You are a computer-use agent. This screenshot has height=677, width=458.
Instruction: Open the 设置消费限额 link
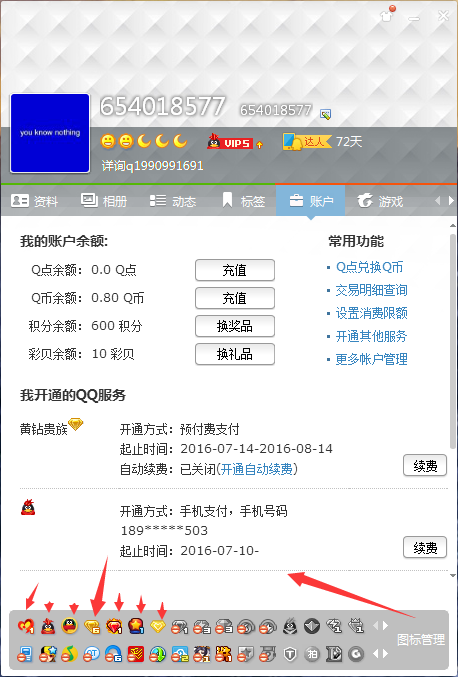(371, 313)
